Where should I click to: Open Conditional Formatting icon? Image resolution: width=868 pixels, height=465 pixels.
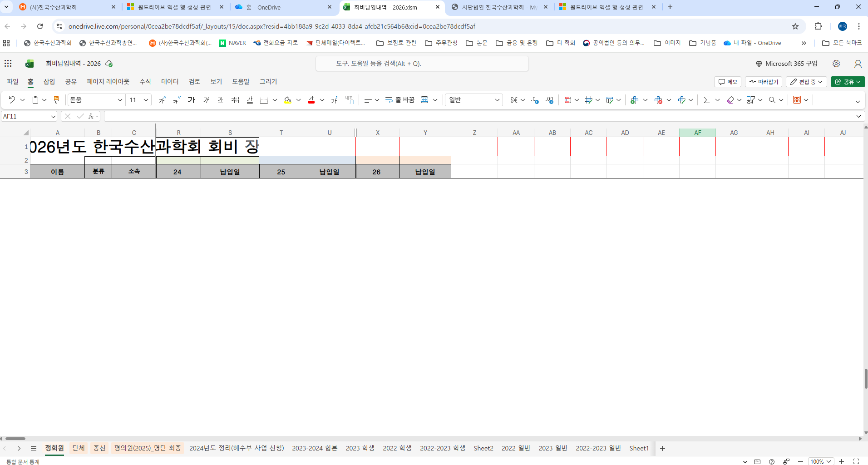pyautogui.click(x=568, y=100)
